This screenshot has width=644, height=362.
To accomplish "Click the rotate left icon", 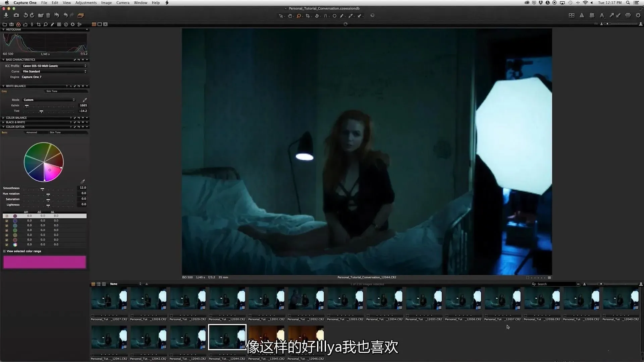I will [x=25, y=15].
